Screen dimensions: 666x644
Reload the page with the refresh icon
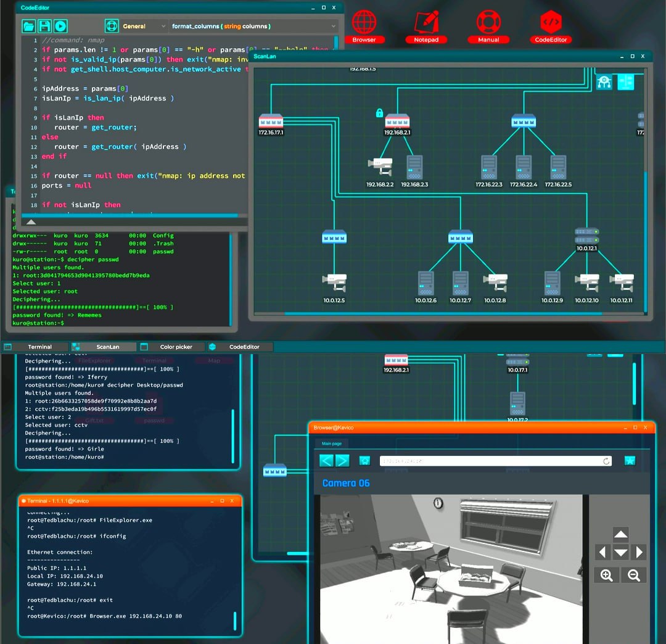point(606,461)
